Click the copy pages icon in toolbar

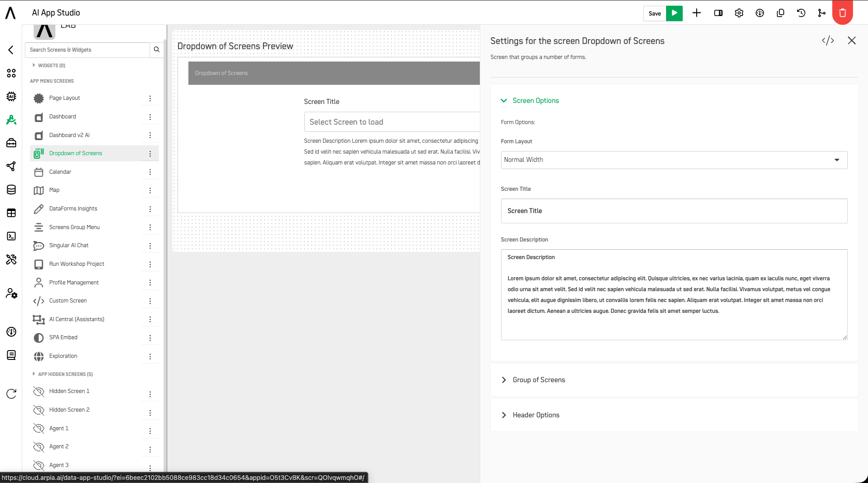point(781,13)
